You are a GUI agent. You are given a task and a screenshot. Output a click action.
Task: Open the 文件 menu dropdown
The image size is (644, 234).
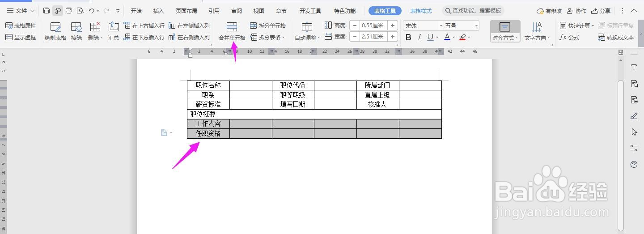point(21,11)
